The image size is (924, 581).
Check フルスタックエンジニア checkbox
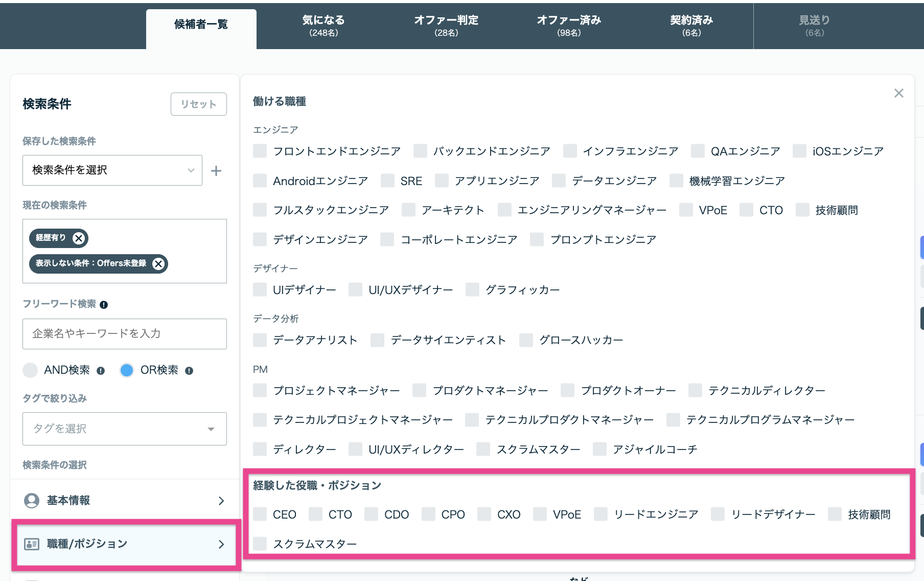click(x=260, y=210)
